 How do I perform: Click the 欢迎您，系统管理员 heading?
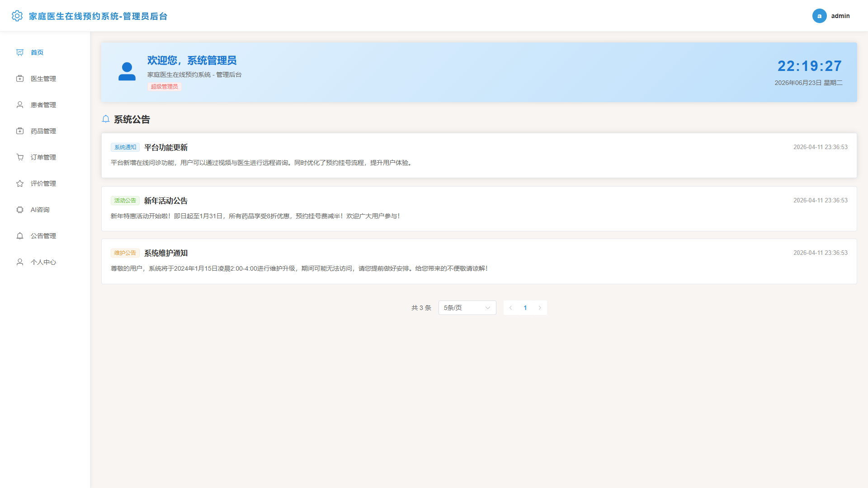(x=192, y=60)
